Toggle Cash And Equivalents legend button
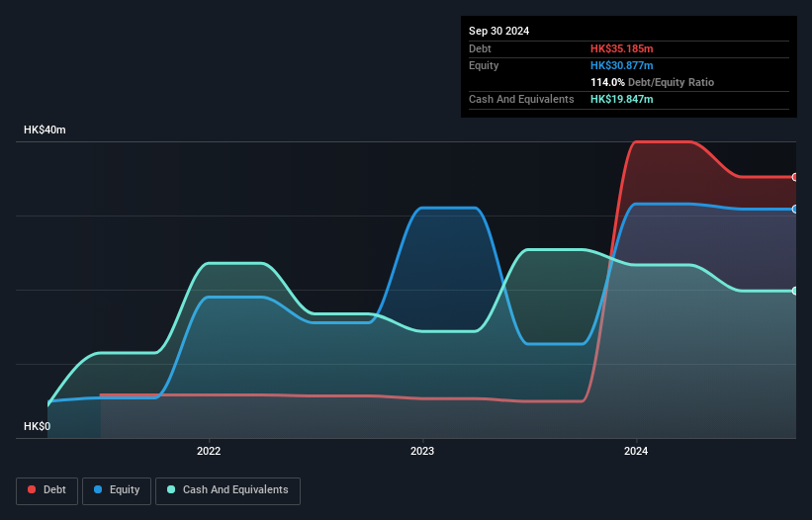Image resolution: width=812 pixels, height=520 pixels. [x=227, y=490]
